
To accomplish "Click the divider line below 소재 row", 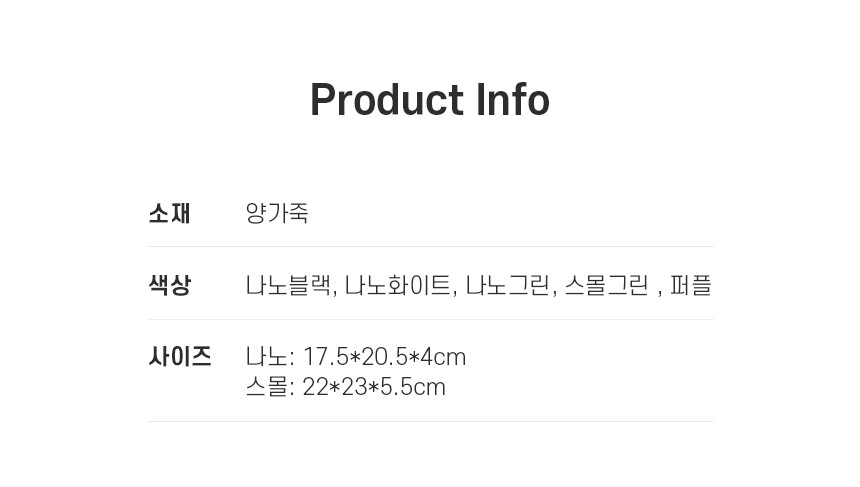I will [430, 246].
